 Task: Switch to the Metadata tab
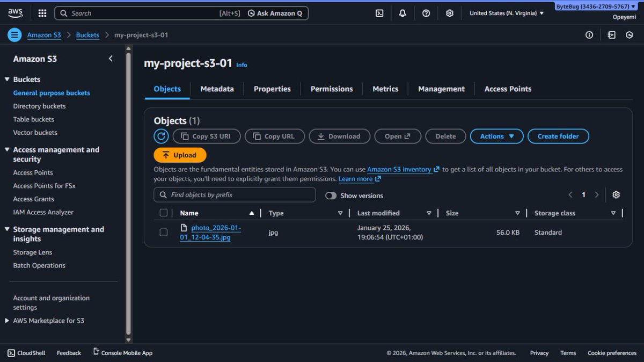coord(217,89)
